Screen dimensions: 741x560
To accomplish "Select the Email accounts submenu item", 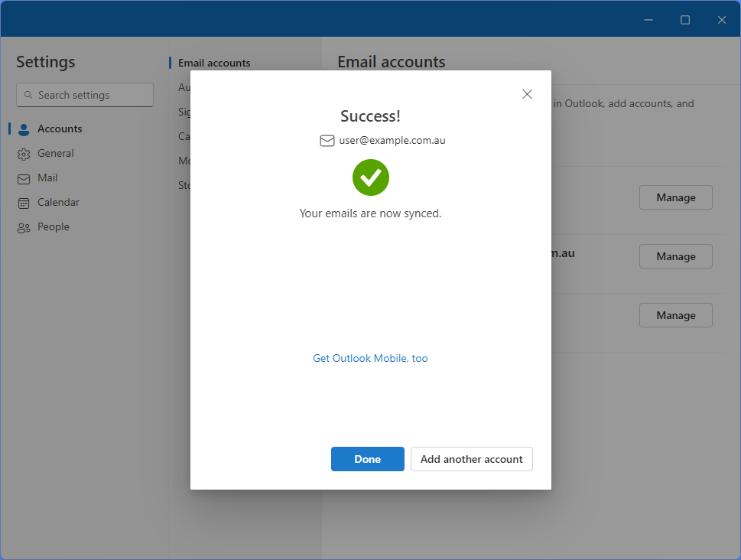I will pos(214,63).
